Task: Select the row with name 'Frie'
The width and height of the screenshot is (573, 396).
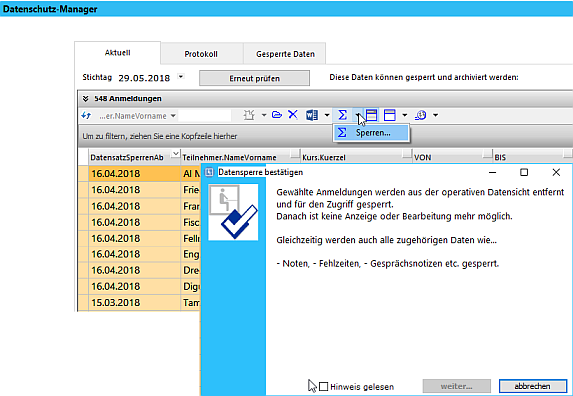Action: coord(139,190)
